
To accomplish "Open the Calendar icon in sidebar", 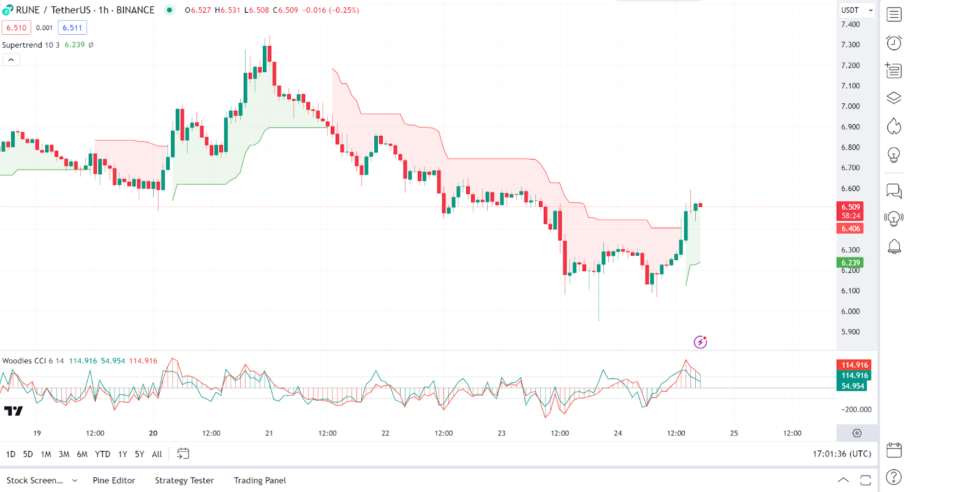I will pos(894,450).
